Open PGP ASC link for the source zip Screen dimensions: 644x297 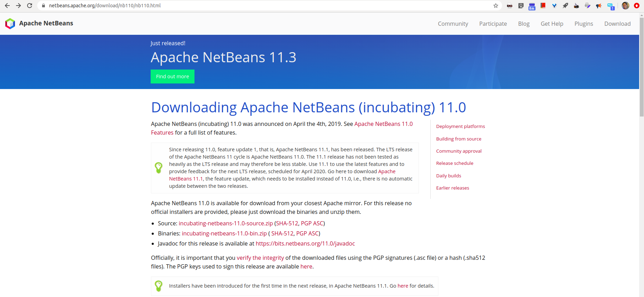(312, 223)
